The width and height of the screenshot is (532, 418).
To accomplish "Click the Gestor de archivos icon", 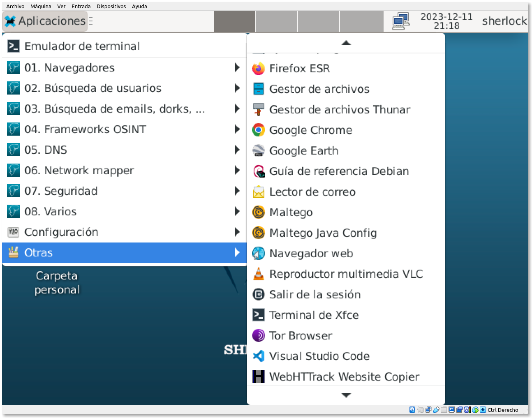I will 258,89.
